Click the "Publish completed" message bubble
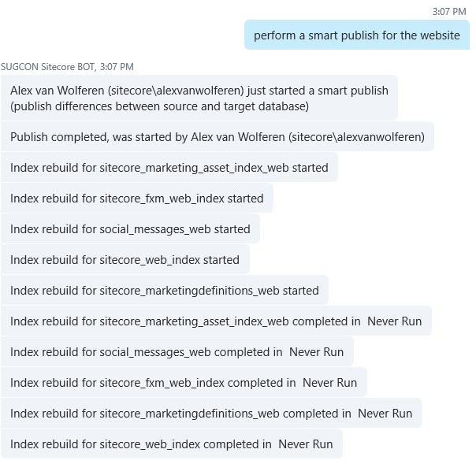The image size is (476, 464). click(217, 137)
